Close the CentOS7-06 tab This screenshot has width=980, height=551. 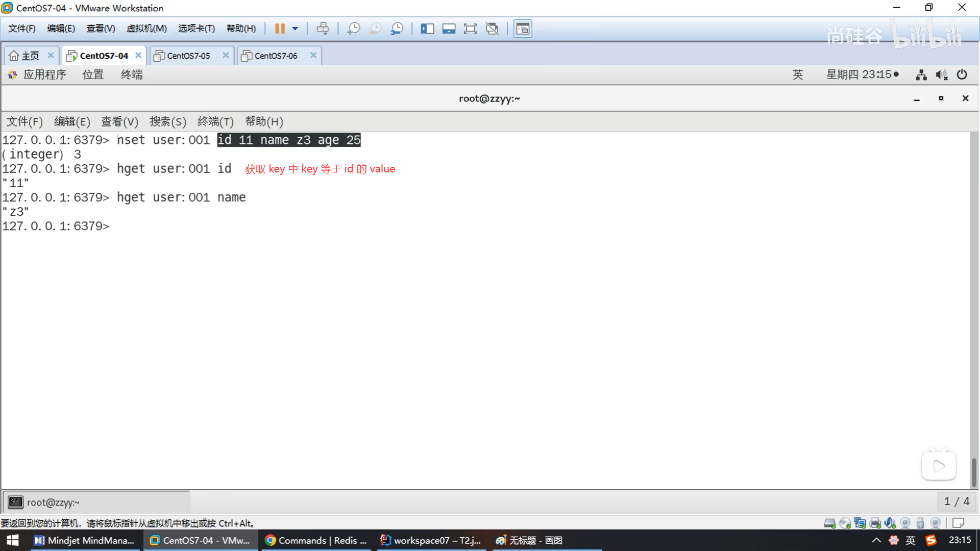[x=313, y=55]
